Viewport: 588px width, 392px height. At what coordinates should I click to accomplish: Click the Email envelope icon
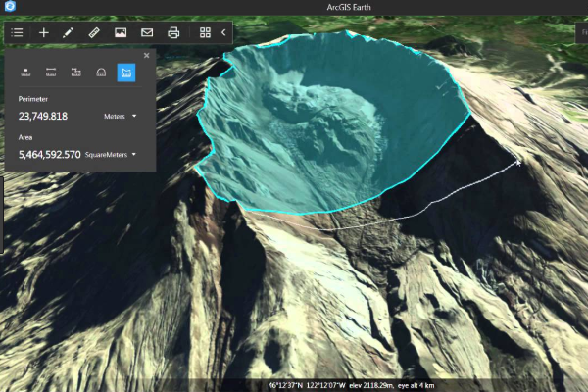[x=147, y=32]
